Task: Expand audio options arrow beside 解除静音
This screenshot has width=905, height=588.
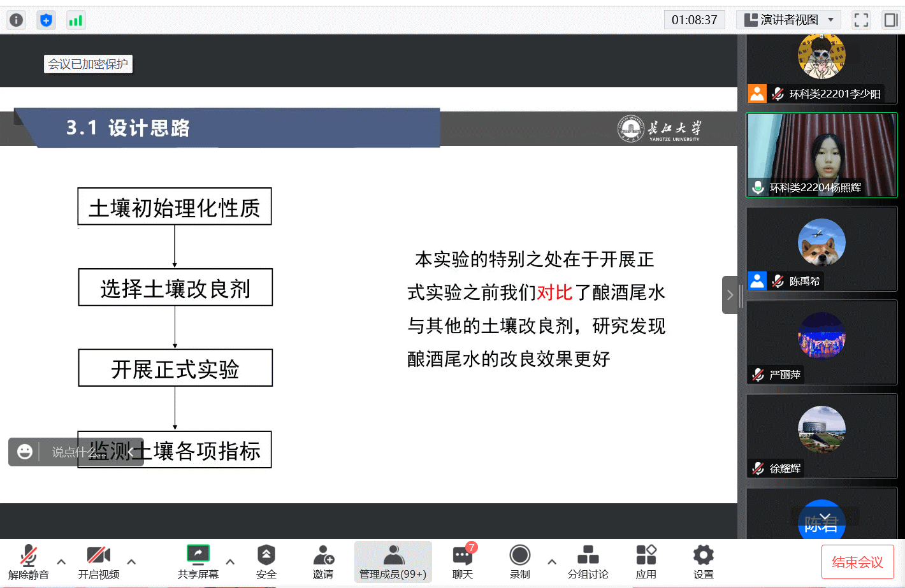Action: tap(61, 562)
